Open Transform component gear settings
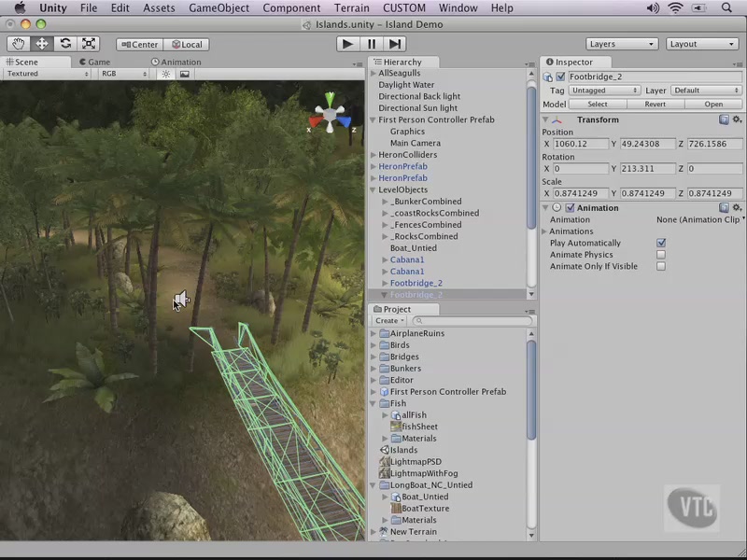 [737, 119]
